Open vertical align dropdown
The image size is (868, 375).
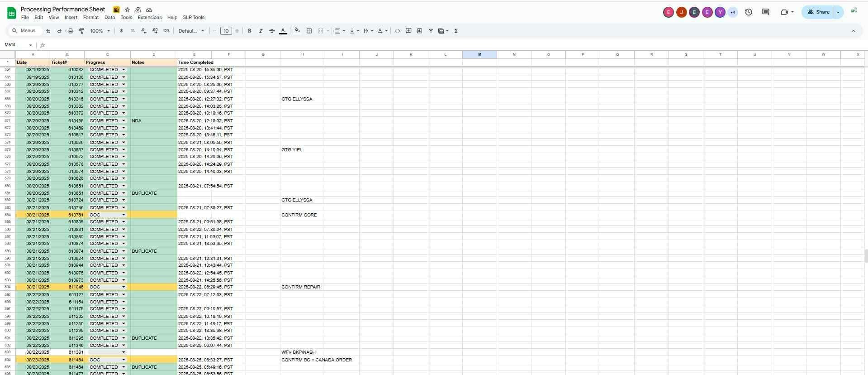354,31
